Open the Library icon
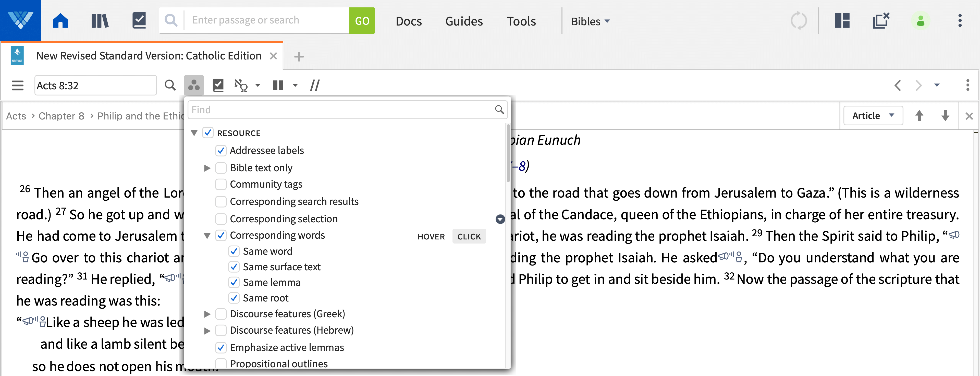The image size is (980, 376). (x=100, y=21)
